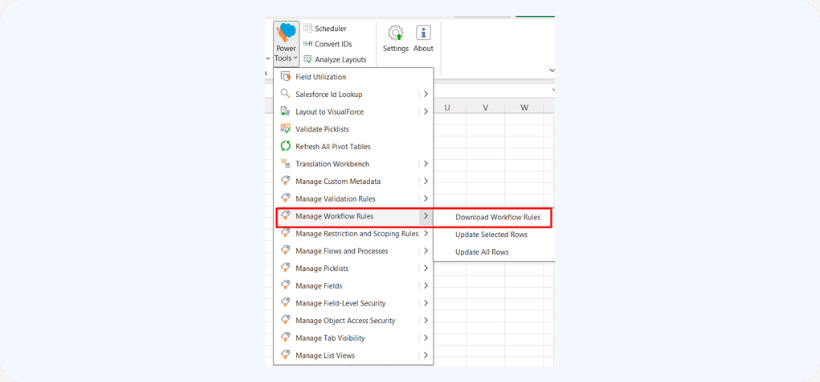
Task: Click the Manage Custom Metadata icon
Action: 286,181
